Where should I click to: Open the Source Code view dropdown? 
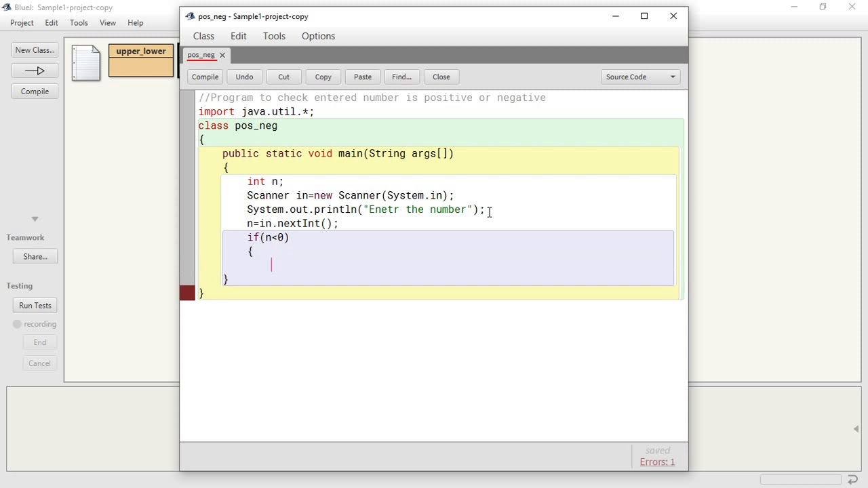click(640, 77)
